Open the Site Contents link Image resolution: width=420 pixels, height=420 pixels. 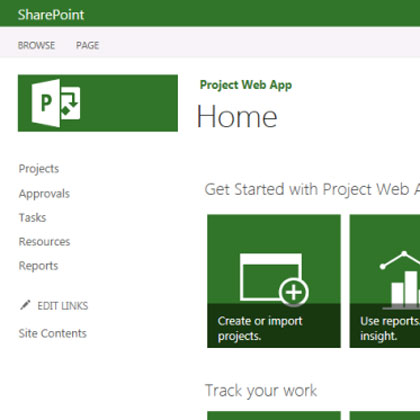pos(53,333)
